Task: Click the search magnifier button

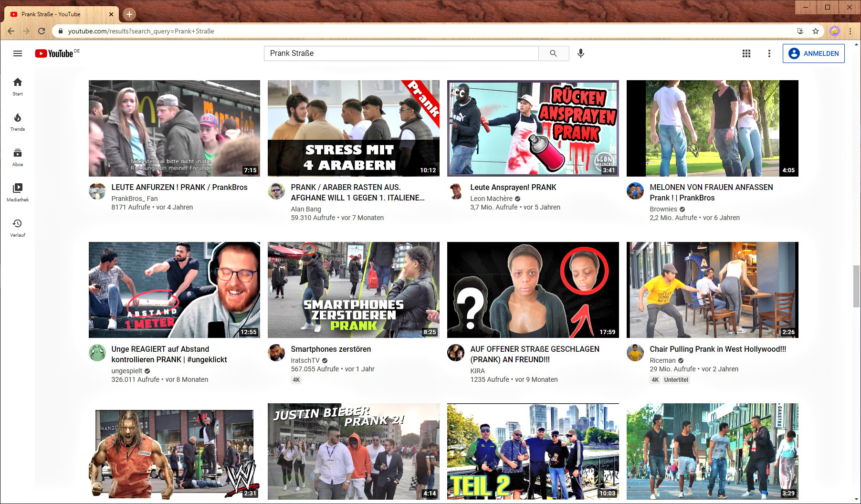Action: [553, 53]
